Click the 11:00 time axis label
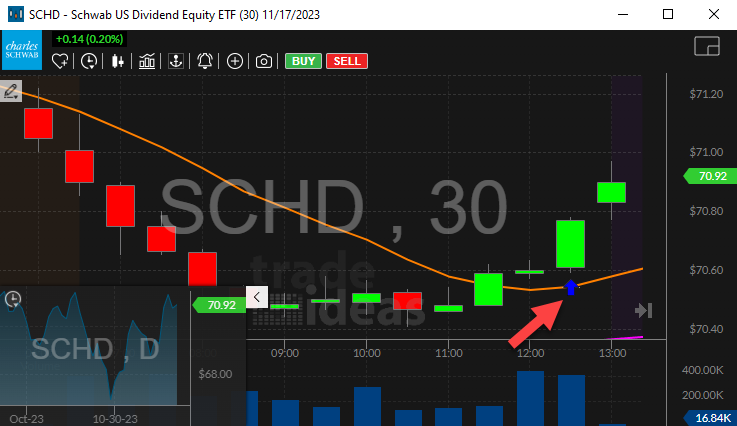Screen dimensions: 737x426 point(448,353)
